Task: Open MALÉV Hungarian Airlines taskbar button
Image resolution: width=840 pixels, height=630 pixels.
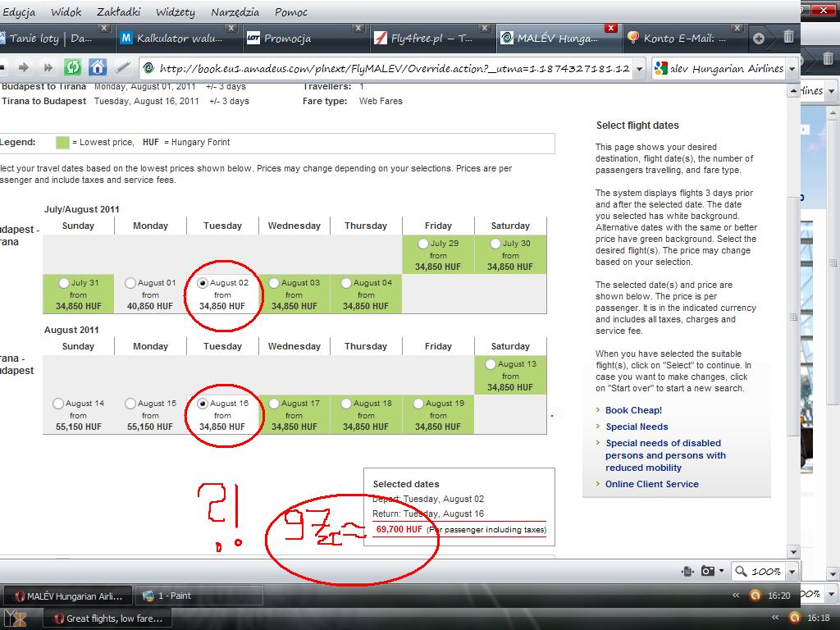Action: 68,596
